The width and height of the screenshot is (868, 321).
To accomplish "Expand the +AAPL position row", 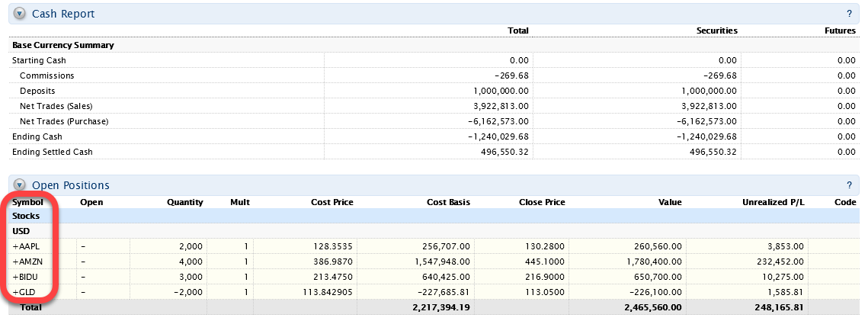I will click(x=25, y=246).
